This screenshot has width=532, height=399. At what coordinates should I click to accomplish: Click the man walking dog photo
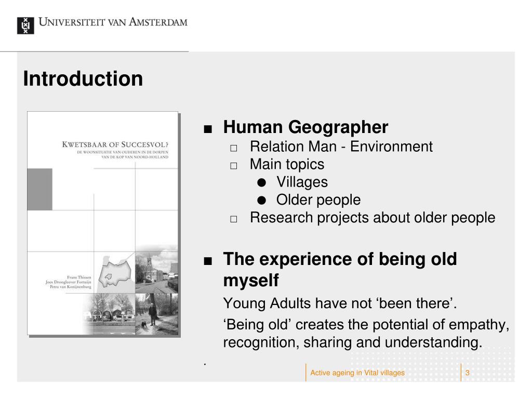point(156,314)
